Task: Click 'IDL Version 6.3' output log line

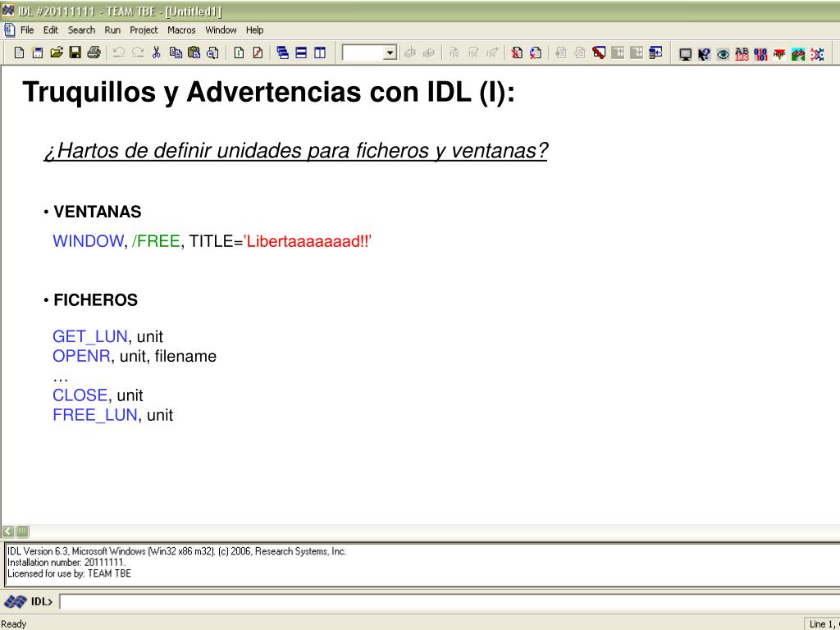Action: (x=176, y=551)
